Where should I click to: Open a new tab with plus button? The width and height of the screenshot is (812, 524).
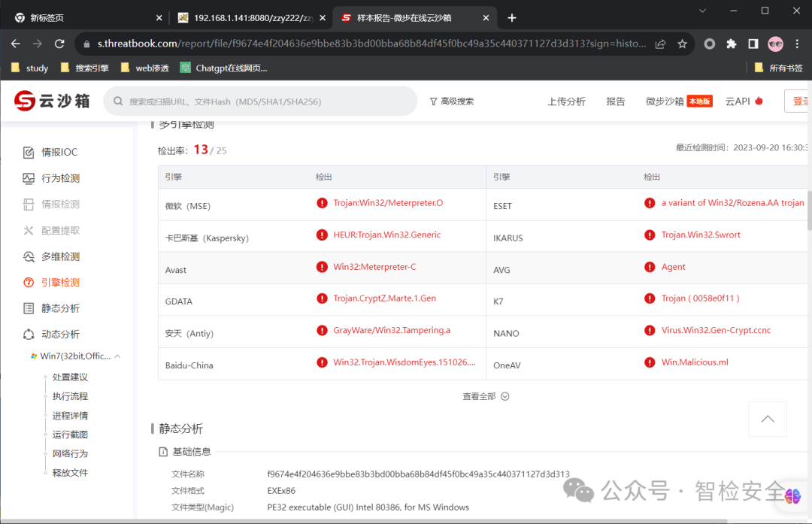[x=512, y=18]
